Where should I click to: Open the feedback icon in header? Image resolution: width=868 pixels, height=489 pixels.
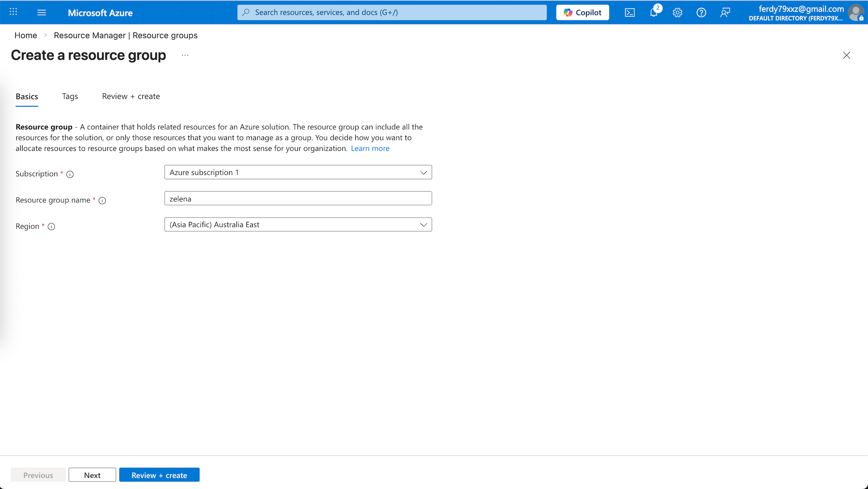point(725,13)
